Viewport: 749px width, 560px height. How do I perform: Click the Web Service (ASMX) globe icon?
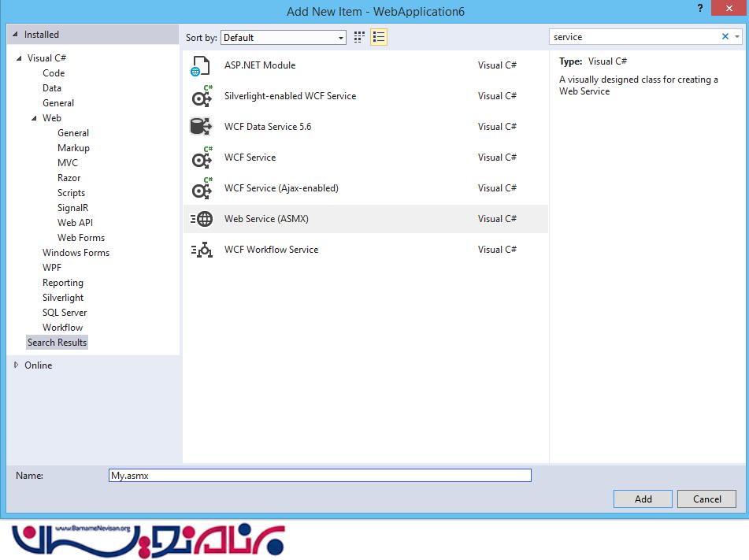(x=201, y=219)
